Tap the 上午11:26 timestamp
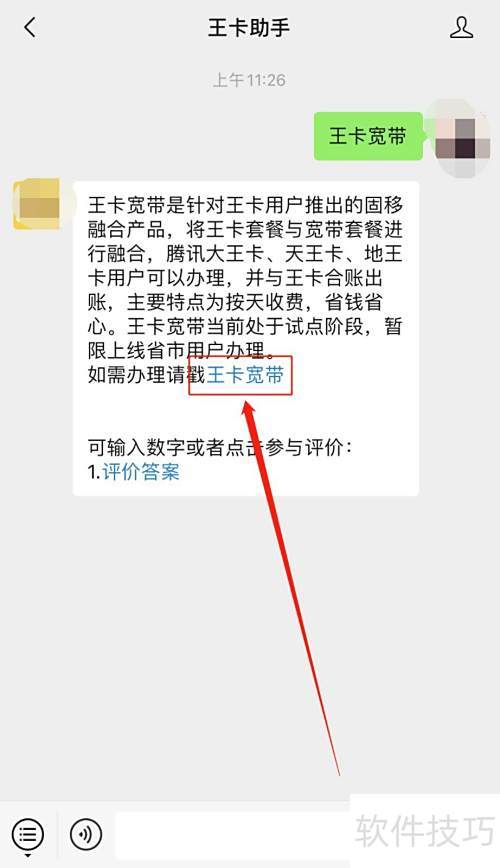 coord(249,80)
